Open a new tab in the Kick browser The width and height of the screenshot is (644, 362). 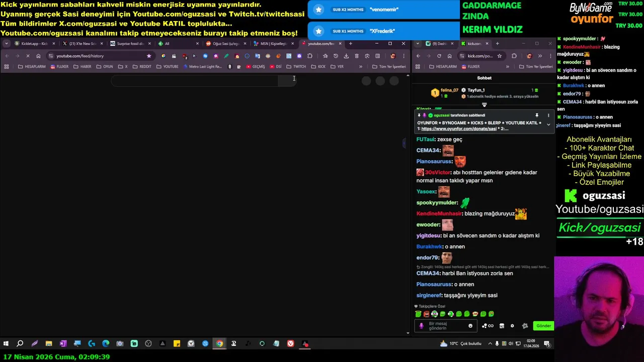pyautogui.click(x=497, y=44)
